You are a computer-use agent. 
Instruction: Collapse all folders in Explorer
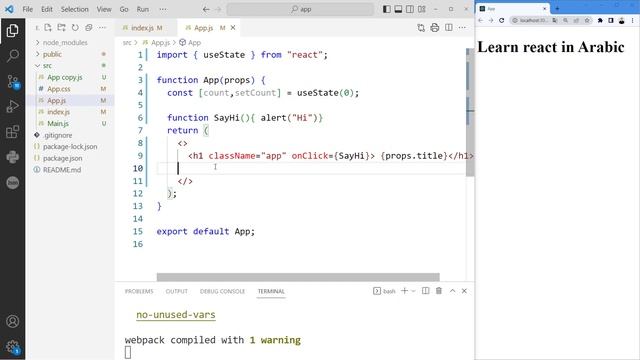point(89,28)
